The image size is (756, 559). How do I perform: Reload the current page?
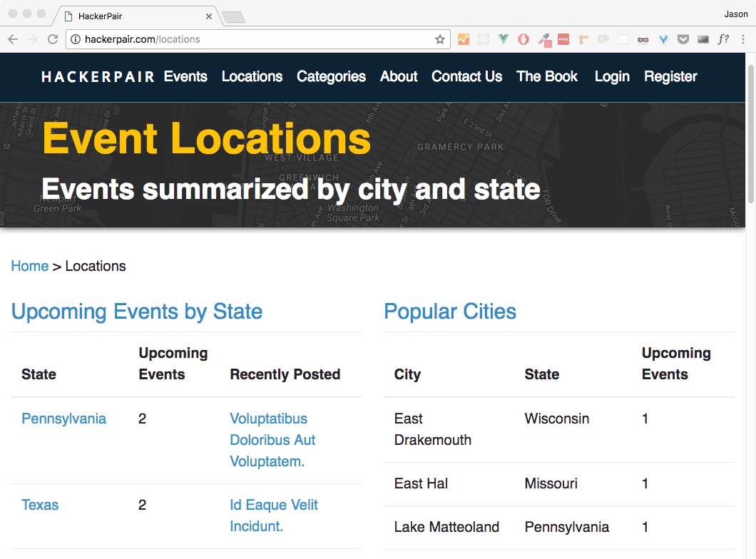[x=53, y=39]
